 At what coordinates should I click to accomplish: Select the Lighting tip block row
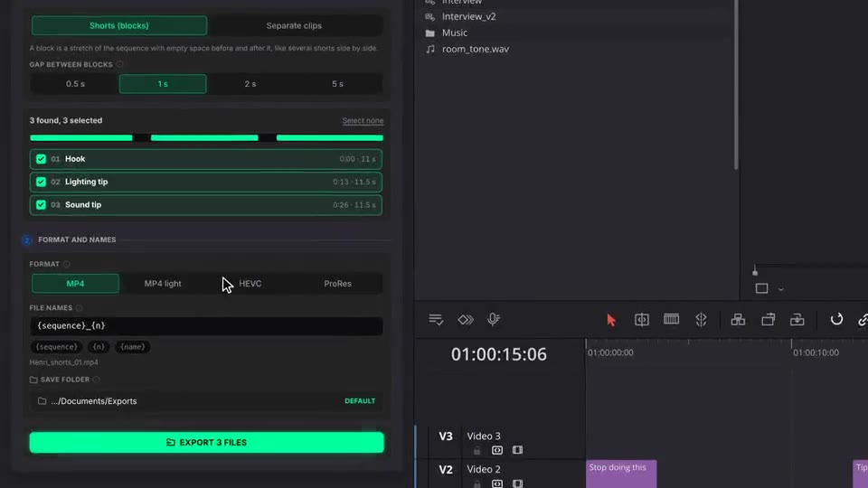(x=206, y=182)
